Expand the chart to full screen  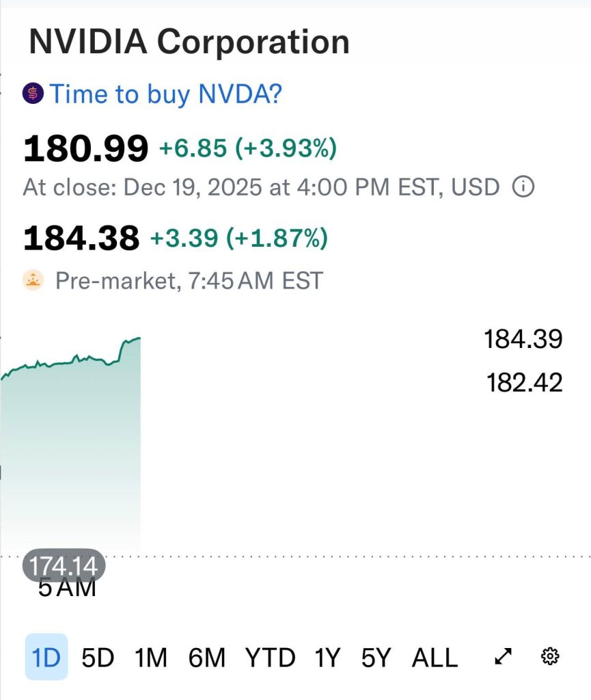[x=503, y=657]
